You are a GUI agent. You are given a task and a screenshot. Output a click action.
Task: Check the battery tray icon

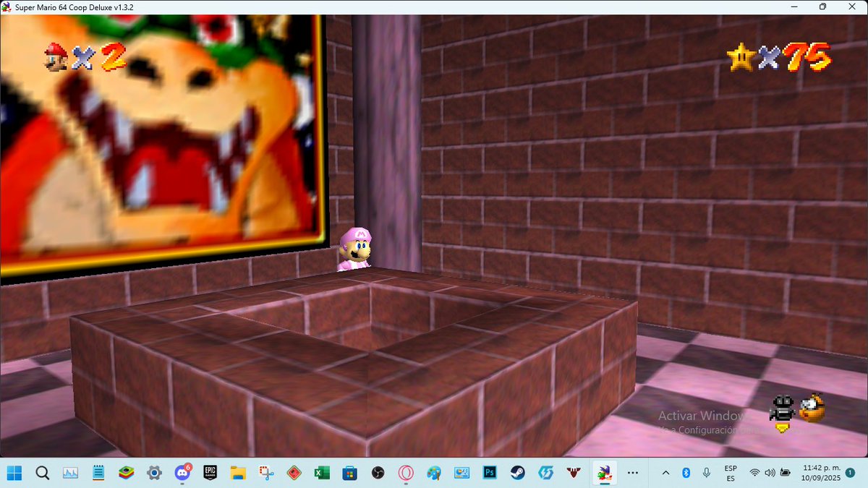click(x=786, y=473)
